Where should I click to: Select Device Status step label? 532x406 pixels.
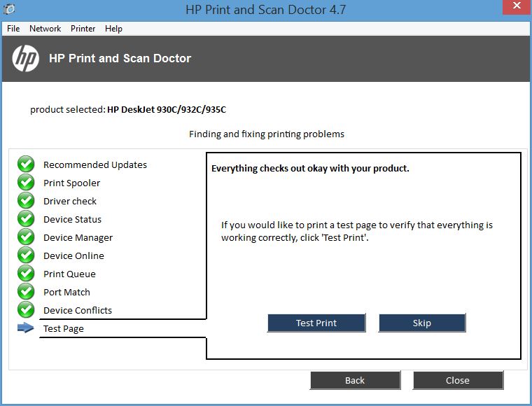(72, 220)
